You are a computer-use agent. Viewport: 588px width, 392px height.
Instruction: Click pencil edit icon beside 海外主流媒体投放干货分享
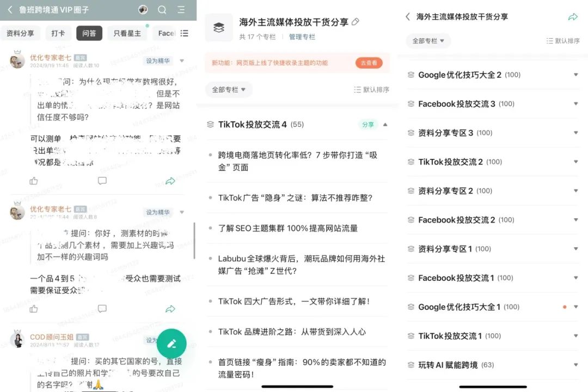(356, 22)
